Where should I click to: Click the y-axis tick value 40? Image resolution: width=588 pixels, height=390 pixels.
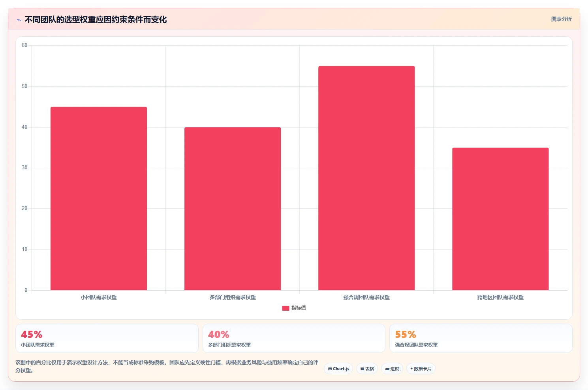24,127
